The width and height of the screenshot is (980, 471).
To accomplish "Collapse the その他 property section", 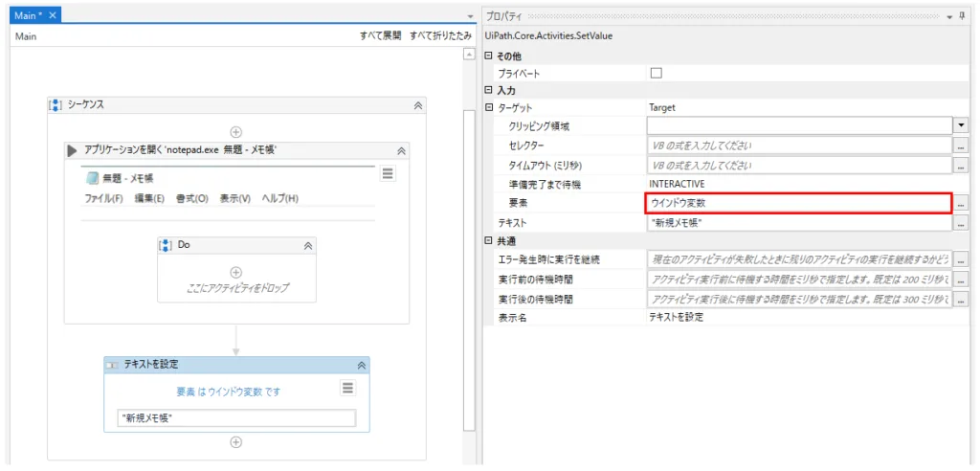I will [x=489, y=56].
